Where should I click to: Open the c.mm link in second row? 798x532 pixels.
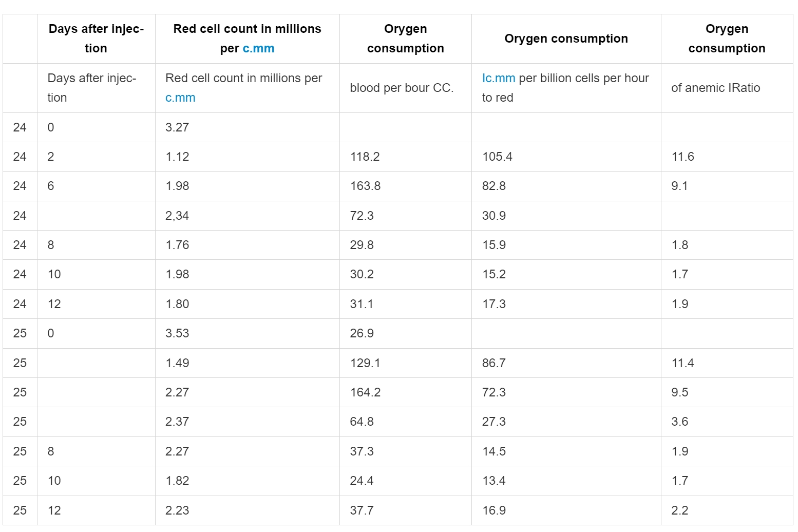tap(180, 98)
